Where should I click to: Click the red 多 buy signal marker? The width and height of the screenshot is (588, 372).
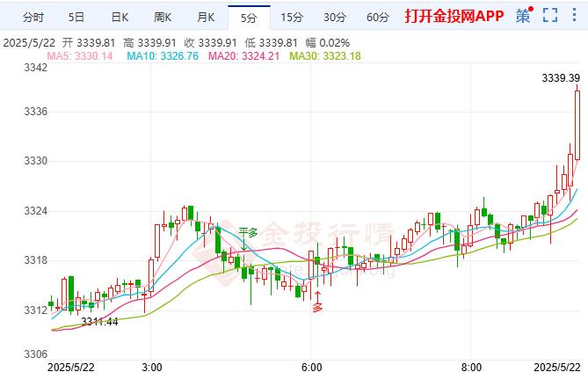coord(317,308)
